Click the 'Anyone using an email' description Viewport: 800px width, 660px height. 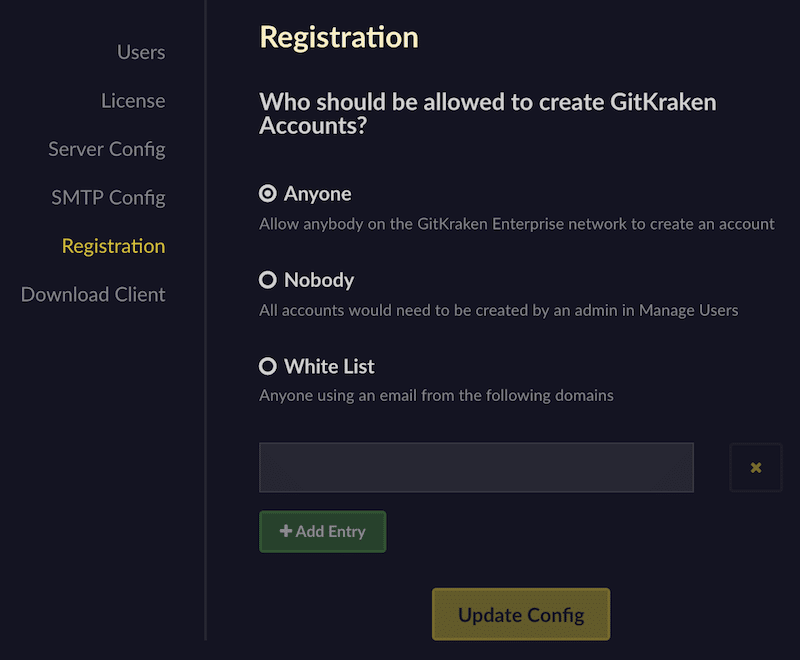(x=436, y=395)
